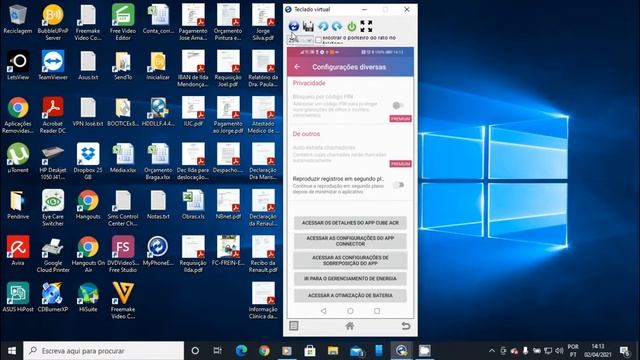Click the save screenshot icon in Teclado virtual
Screen dimensions: 640x360
tap(308, 26)
